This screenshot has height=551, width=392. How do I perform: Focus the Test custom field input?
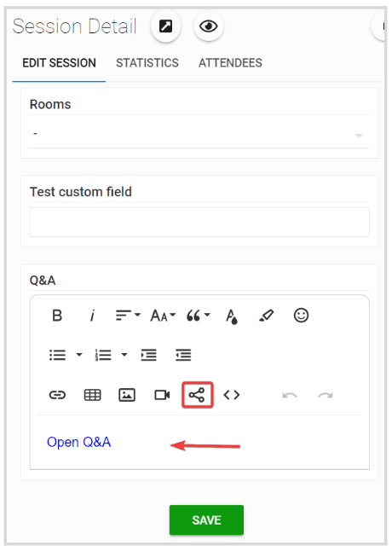pyautogui.click(x=199, y=222)
